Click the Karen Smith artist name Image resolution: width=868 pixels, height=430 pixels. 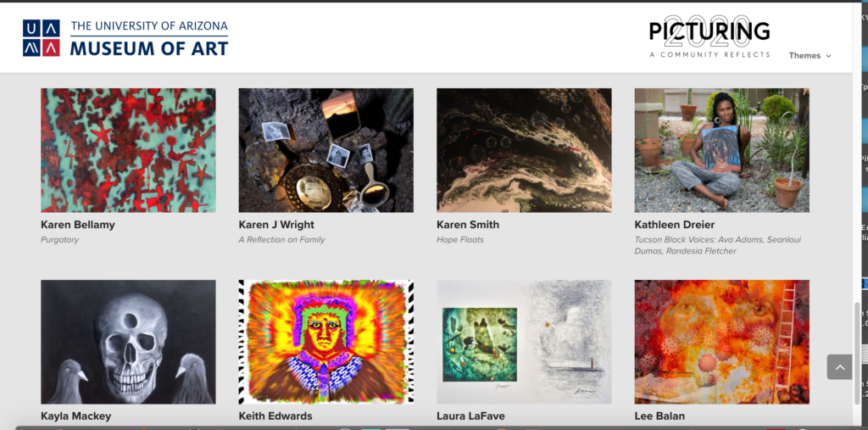click(468, 225)
